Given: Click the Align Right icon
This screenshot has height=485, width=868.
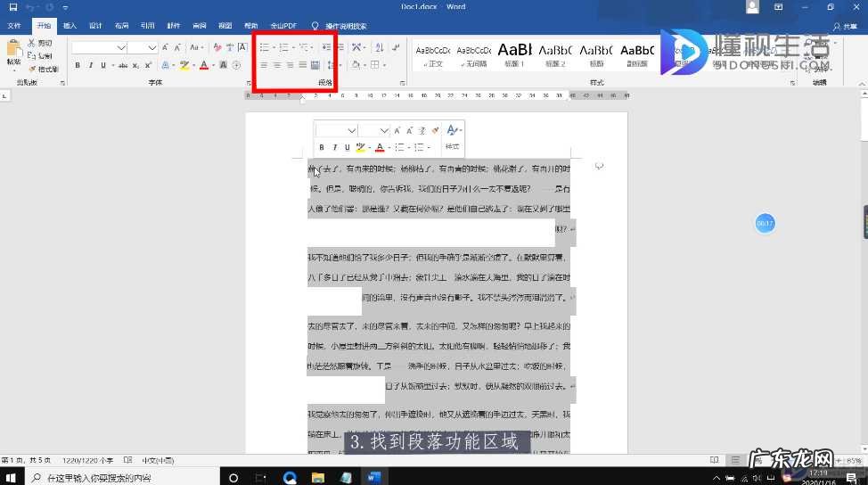Looking at the screenshot, I should [290, 65].
